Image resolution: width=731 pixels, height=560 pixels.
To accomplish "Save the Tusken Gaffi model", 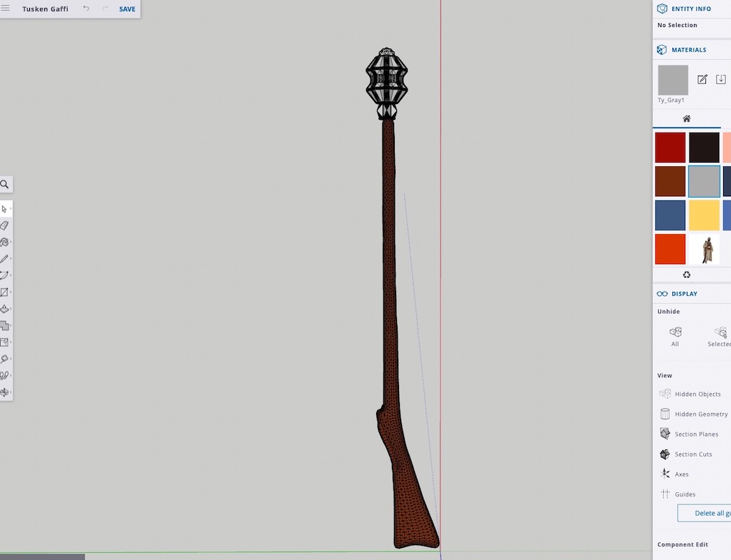I will pyautogui.click(x=127, y=9).
